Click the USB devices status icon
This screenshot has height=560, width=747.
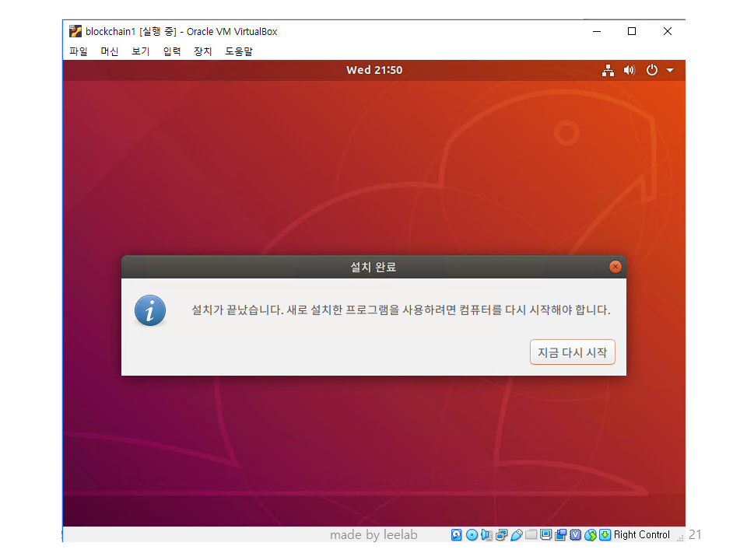point(517,535)
